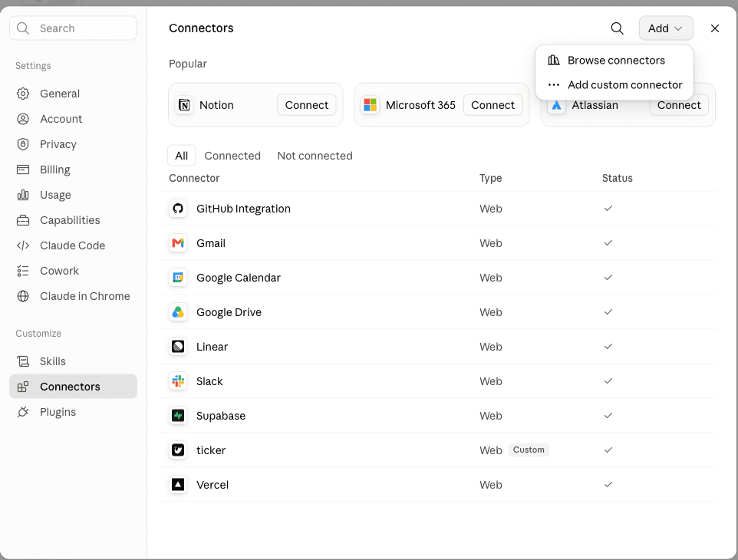Image resolution: width=738 pixels, height=560 pixels.
Task: Select Slack connector name
Action: (x=209, y=381)
